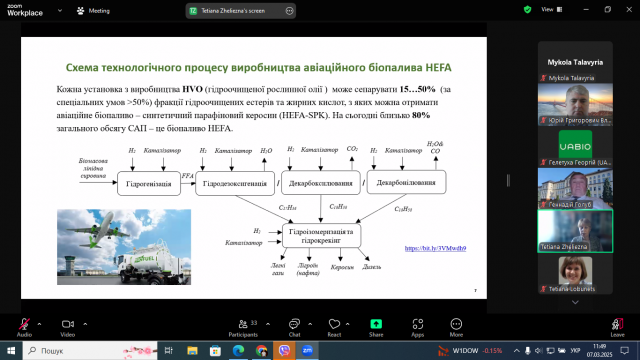Open Zoom Workplace dropdown arrow
Screen dimensions: 640x360
click(x=60, y=11)
